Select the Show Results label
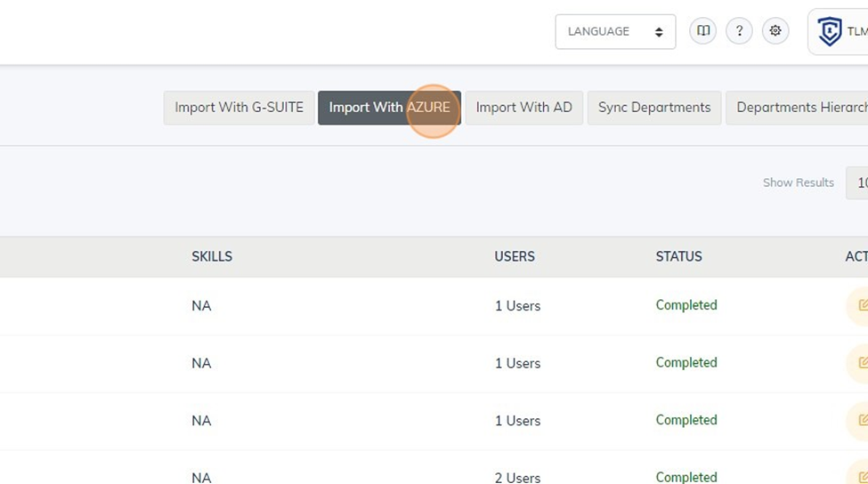 [799, 182]
